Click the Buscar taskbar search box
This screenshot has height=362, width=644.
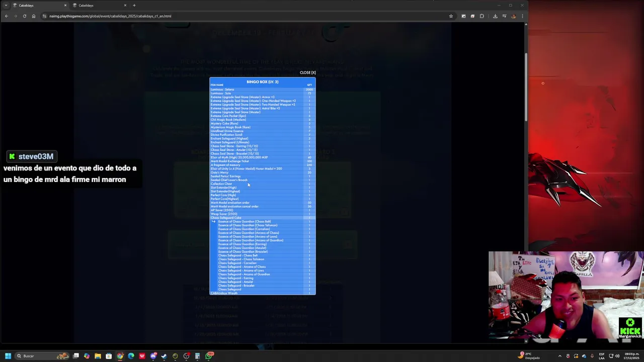(x=41, y=356)
